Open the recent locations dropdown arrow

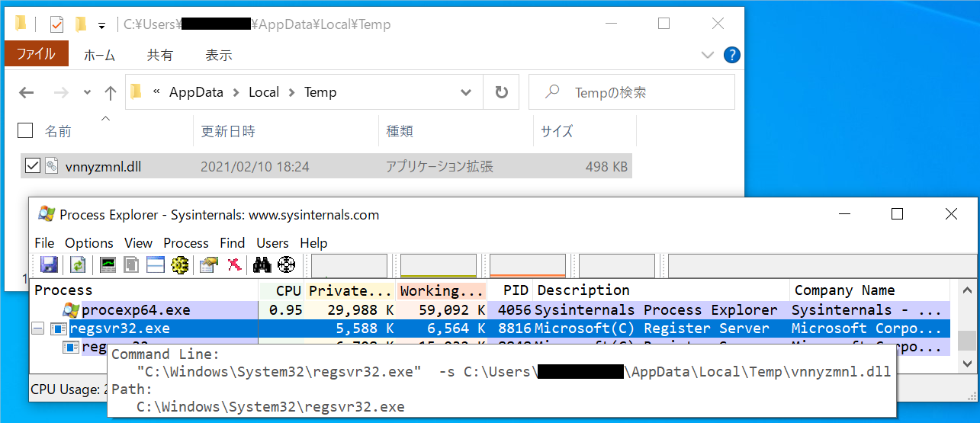(87, 92)
